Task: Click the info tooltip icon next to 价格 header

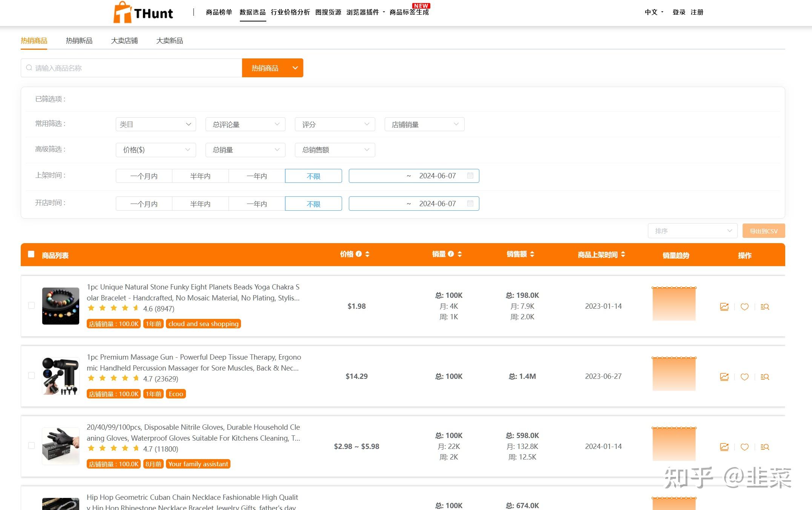Action: click(358, 254)
